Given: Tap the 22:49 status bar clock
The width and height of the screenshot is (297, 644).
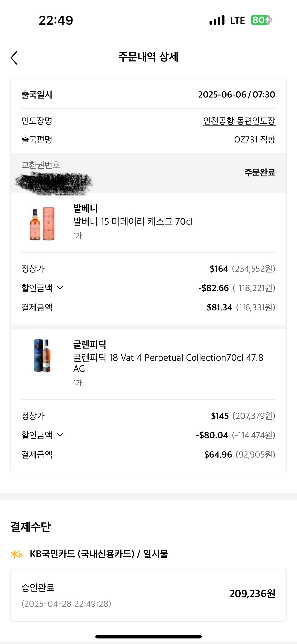Looking at the screenshot, I should pyautogui.click(x=56, y=20).
